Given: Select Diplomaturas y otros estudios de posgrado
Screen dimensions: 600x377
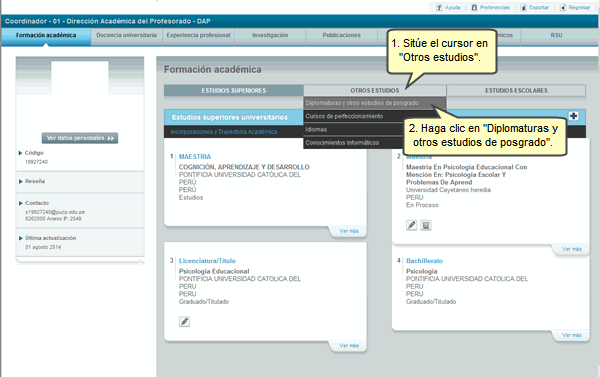Looking at the screenshot, I should 375,103.
